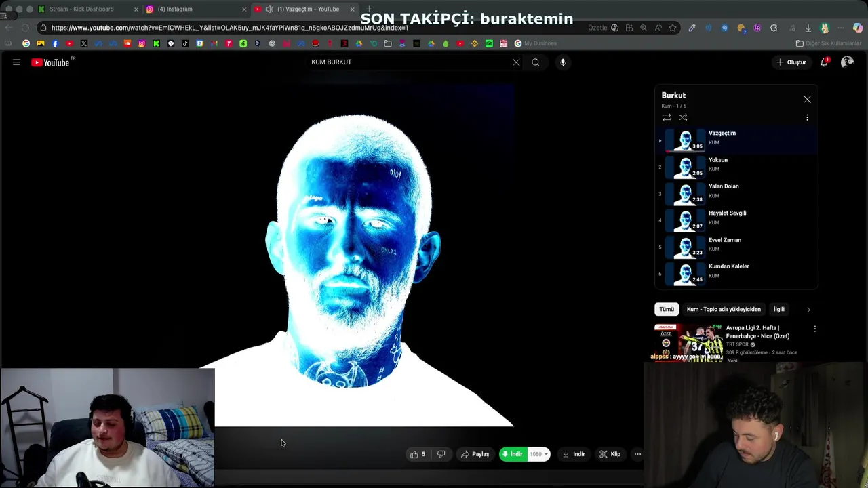Click the Oluştur create button

[x=791, y=62]
